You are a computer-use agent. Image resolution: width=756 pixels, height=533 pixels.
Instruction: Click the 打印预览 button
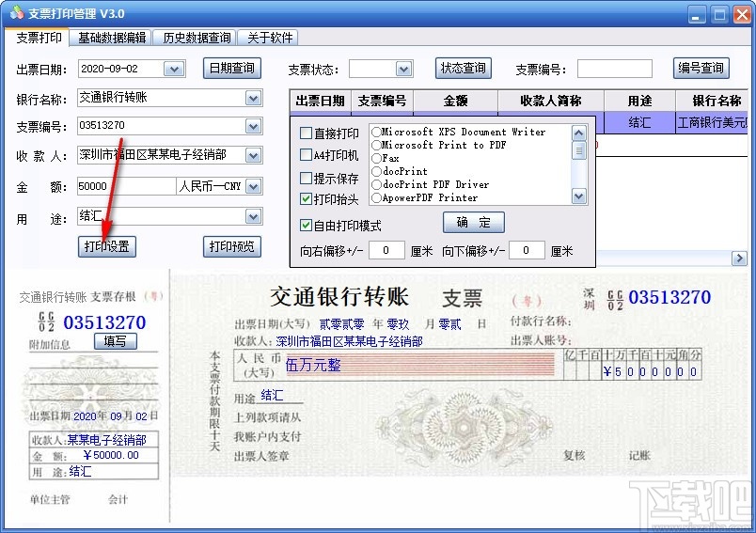point(232,246)
